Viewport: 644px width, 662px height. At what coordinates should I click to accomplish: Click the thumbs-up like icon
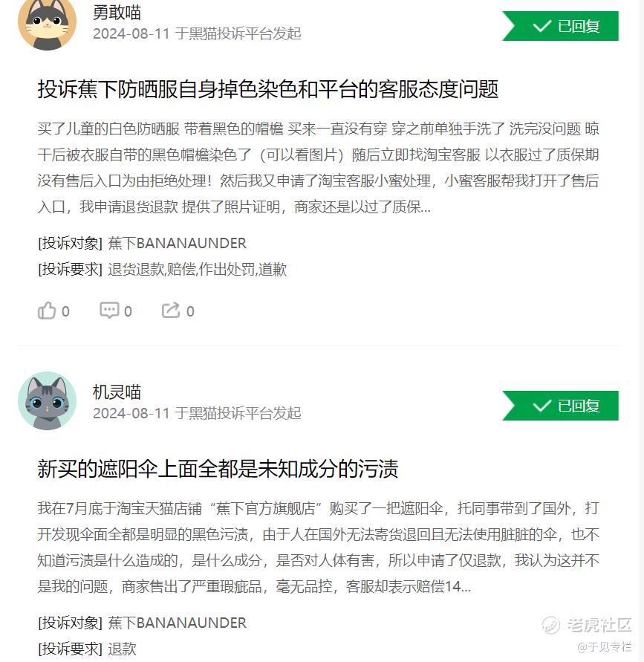click(x=47, y=311)
